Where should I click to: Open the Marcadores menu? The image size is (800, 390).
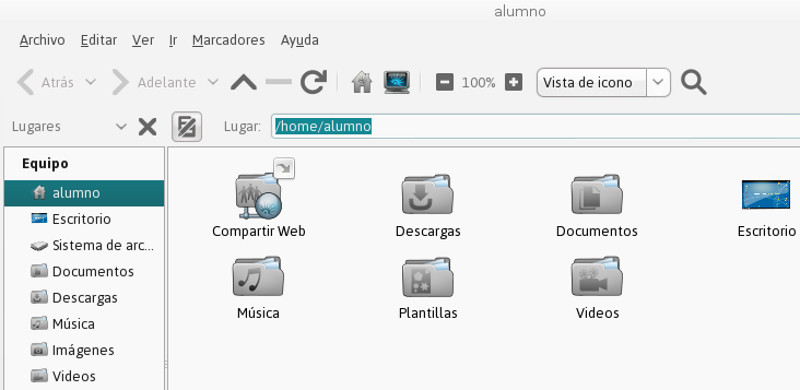[x=229, y=40]
